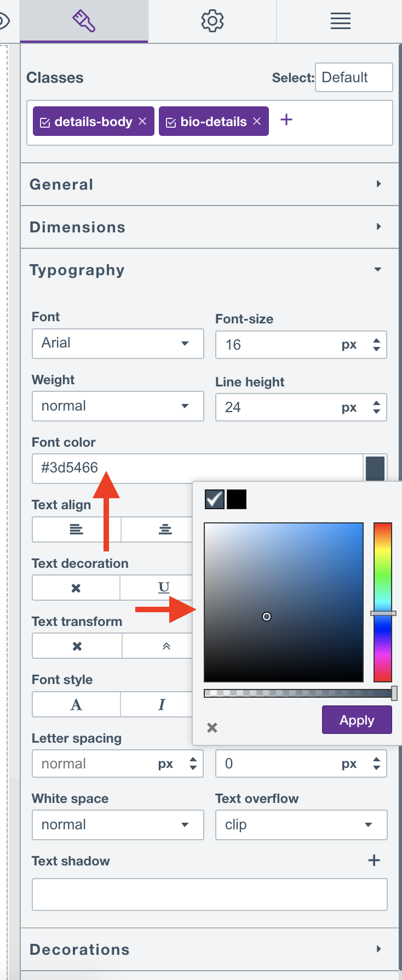Remove the bio-details class
The width and height of the screenshot is (402, 980).
[x=256, y=121]
